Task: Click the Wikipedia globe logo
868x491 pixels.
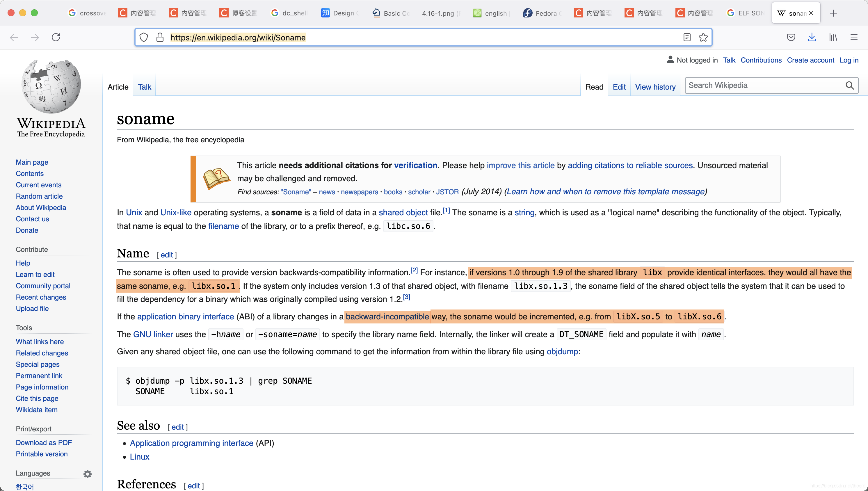Action: point(51,87)
